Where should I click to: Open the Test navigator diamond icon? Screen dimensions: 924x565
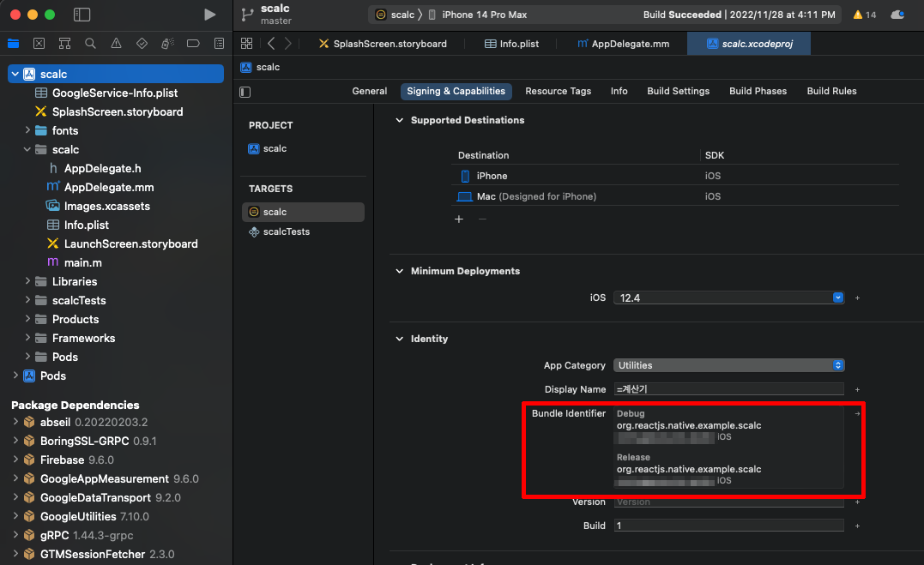(x=142, y=44)
